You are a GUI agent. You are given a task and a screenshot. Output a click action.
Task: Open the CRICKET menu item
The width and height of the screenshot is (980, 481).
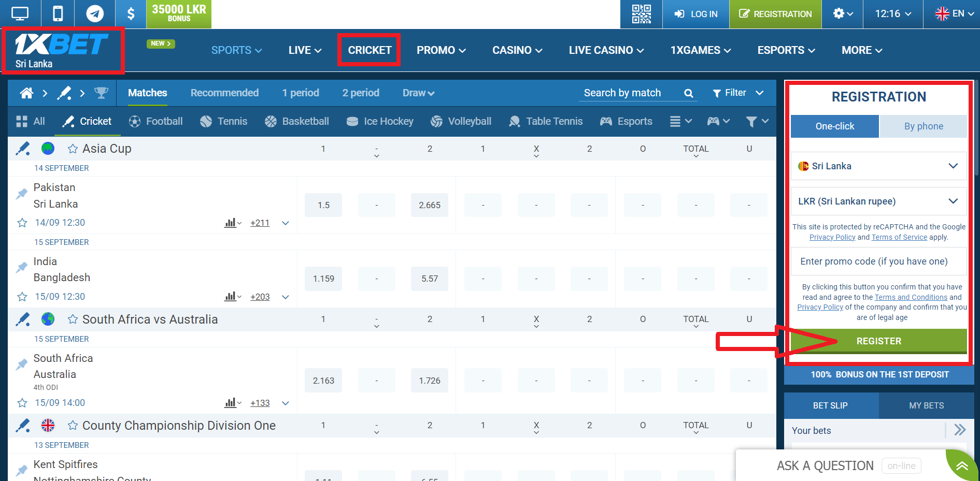370,50
